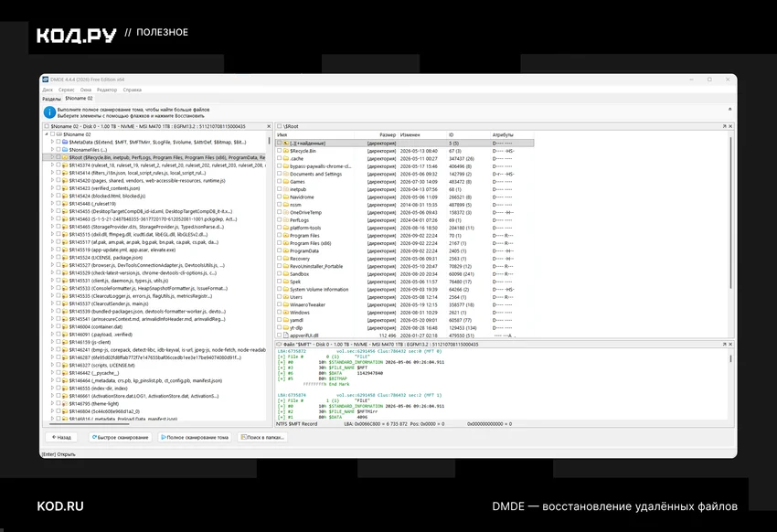Click the appverifUI.dll file icon
This screenshot has height=532, width=777.
[x=286, y=335]
